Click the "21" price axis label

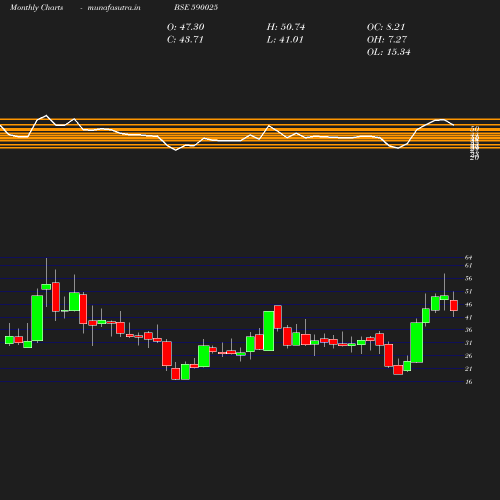[x=468, y=369]
